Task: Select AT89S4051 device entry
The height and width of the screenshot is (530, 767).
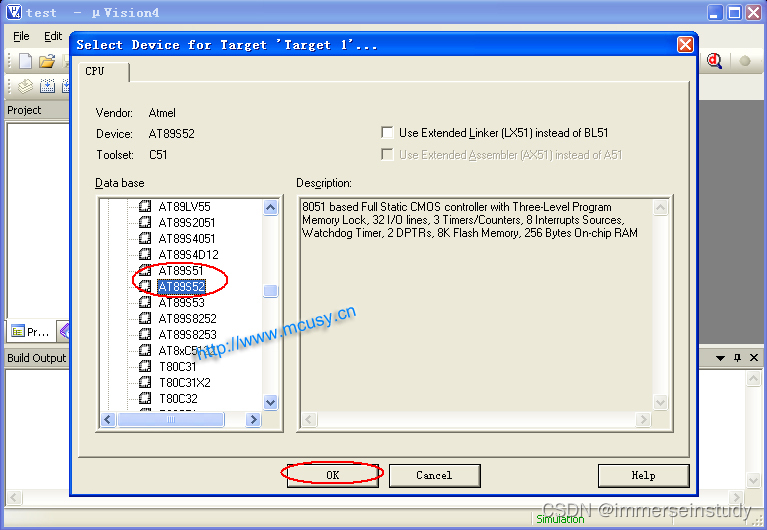Action: coord(187,238)
